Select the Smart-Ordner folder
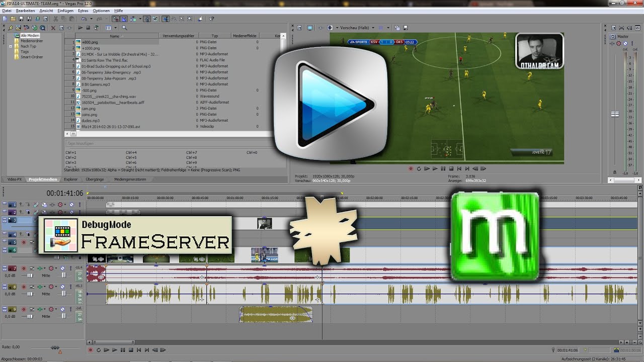Image resolution: width=644 pixels, height=362 pixels. (31, 57)
